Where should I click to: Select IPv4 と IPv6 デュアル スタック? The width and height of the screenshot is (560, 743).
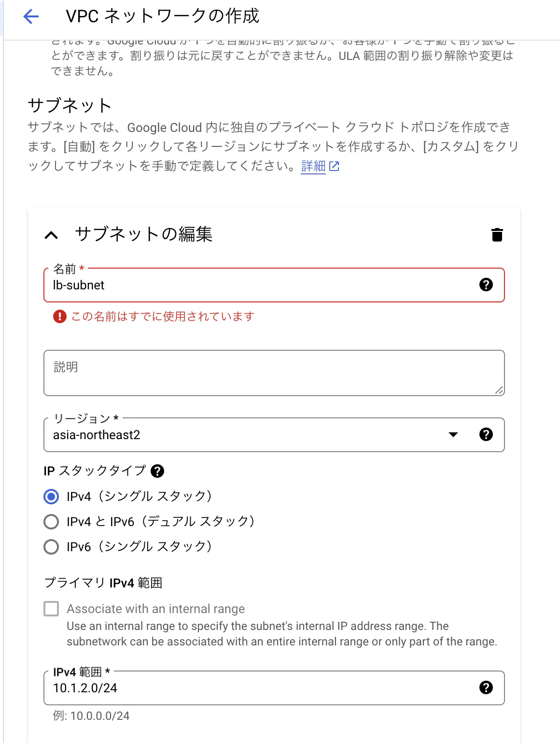tap(51, 521)
